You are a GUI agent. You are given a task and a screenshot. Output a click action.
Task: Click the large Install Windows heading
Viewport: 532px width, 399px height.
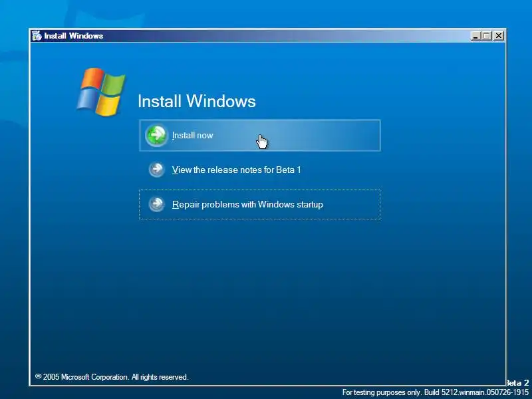[197, 101]
